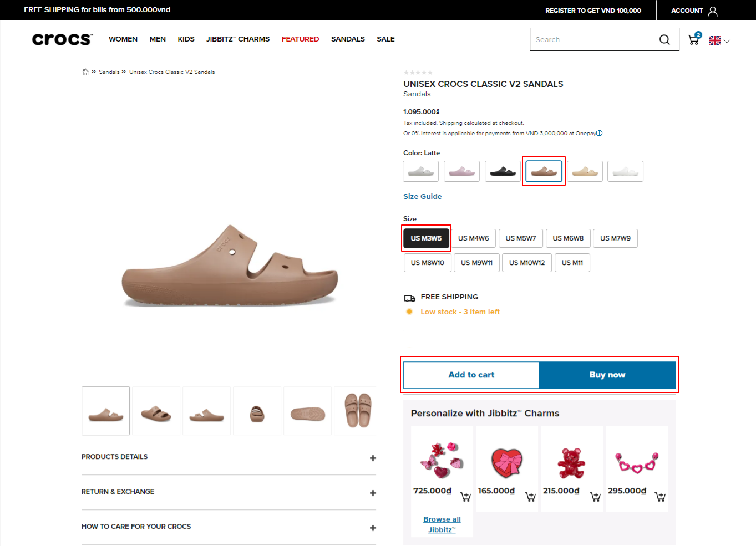Open the Men menu
The height and width of the screenshot is (546, 756).
158,39
